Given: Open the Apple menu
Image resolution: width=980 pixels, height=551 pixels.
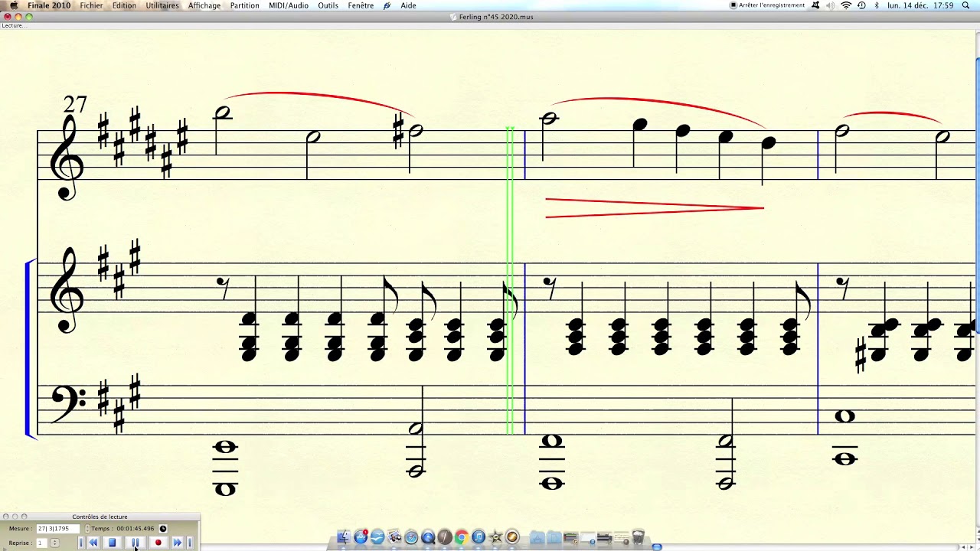Looking at the screenshot, I should [x=13, y=5].
